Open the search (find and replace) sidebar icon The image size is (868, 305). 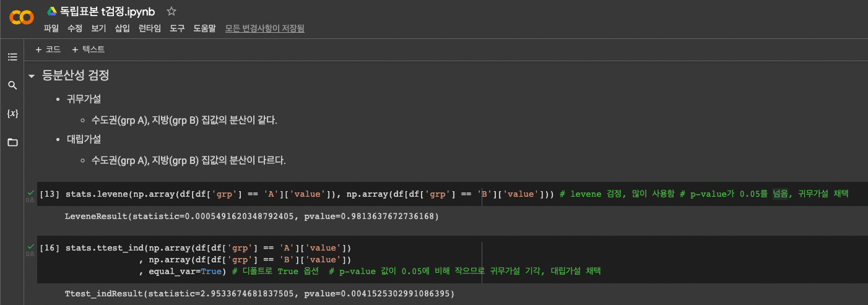click(x=12, y=85)
